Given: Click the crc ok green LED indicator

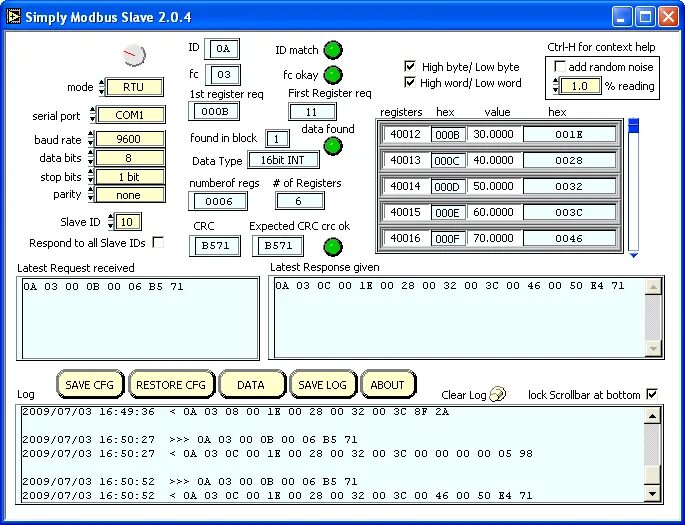Looking at the screenshot, I should pos(333,247).
